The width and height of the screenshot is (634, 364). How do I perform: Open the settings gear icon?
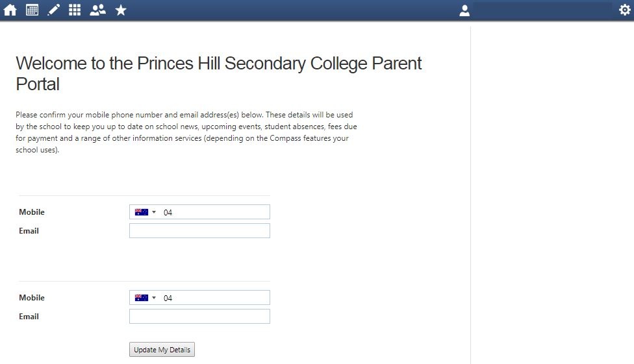[x=624, y=10]
